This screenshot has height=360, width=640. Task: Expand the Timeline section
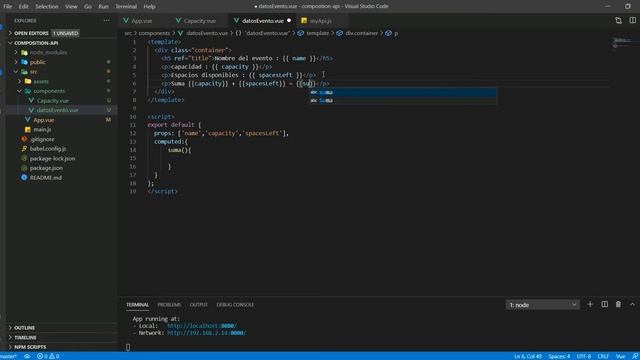[25, 338]
